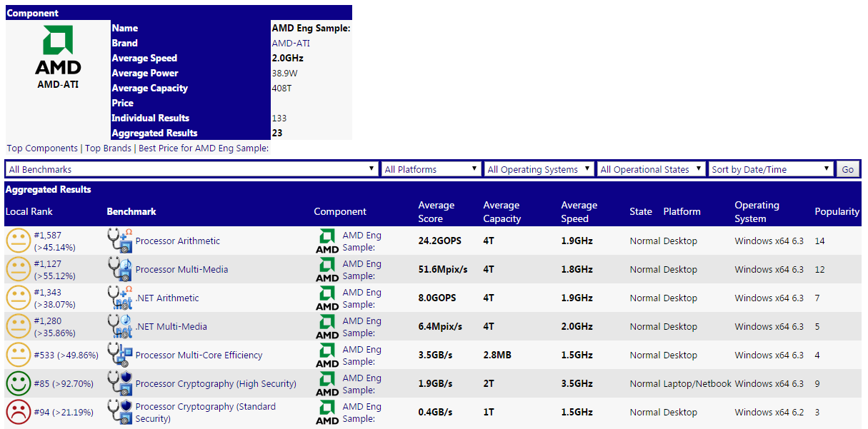Click the Processor Multi-Media benchmark icon
The image size is (868, 429).
tap(120, 269)
